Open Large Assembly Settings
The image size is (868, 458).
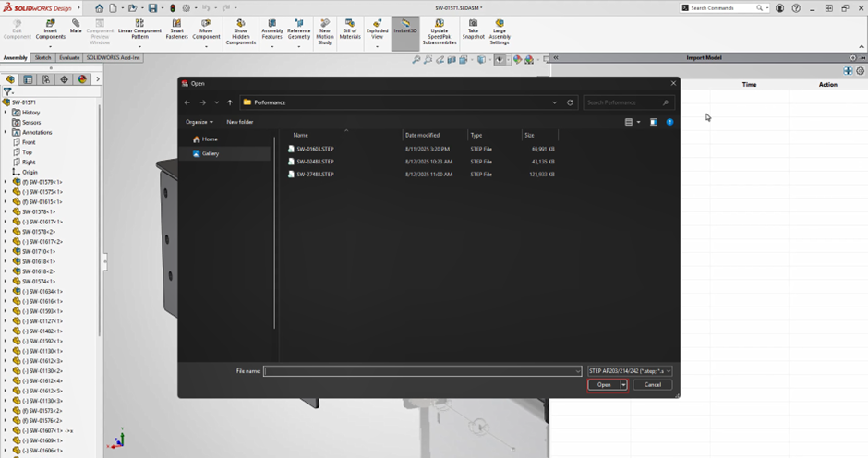click(x=500, y=32)
